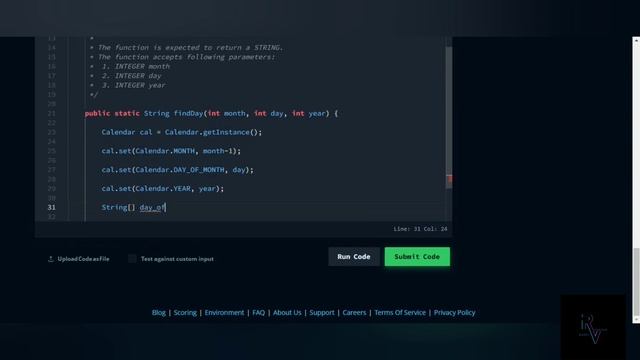640x360 pixels.
Task: Click the Run Code button
Action: (354, 257)
